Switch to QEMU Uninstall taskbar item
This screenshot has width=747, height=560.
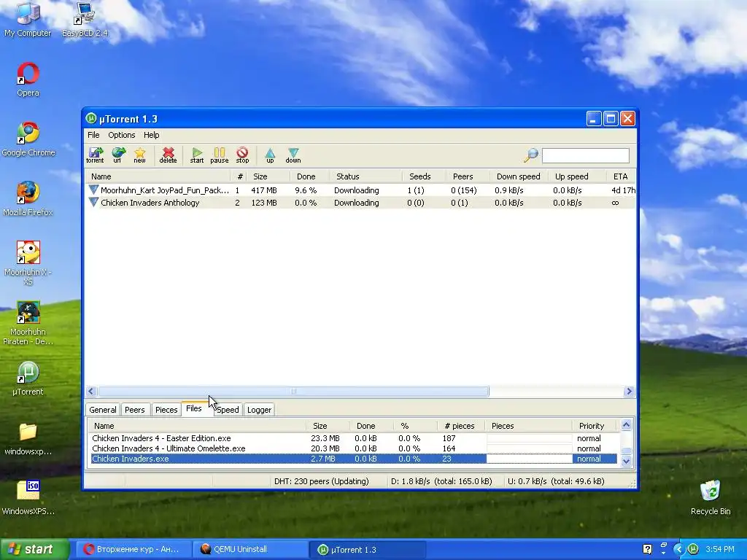250,550
